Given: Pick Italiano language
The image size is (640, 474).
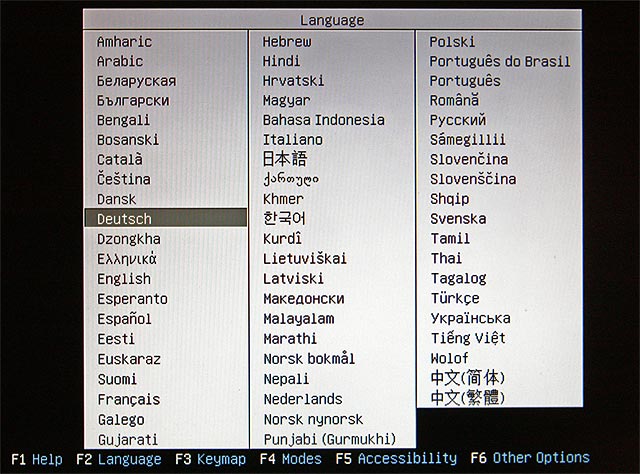Looking at the screenshot, I should coord(293,140).
